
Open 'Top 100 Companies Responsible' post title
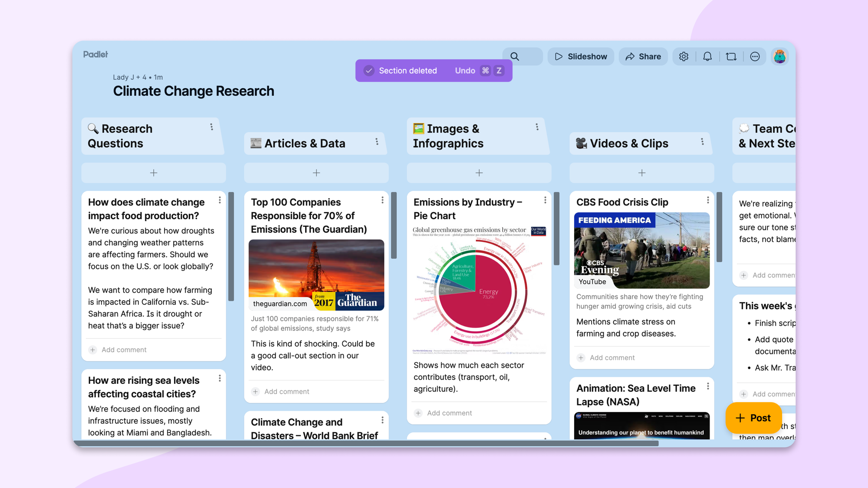[x=309, y=216]
